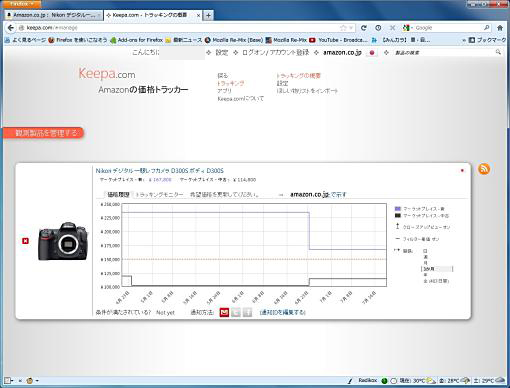Open the みんカラ bookmark
This screenshot has width=510, height=388.
[401, 40]
